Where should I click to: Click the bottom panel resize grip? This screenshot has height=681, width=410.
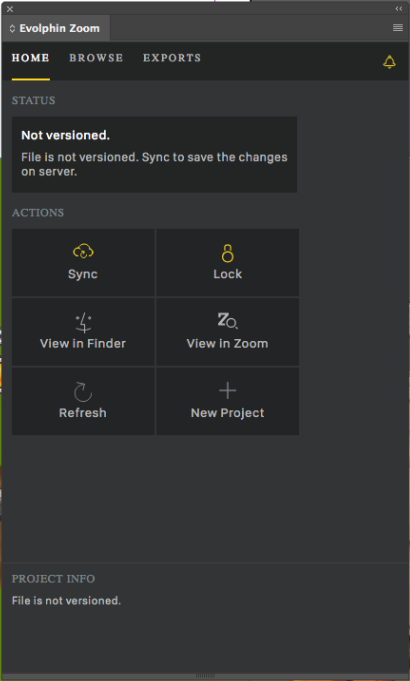click(x=205, y=676)
